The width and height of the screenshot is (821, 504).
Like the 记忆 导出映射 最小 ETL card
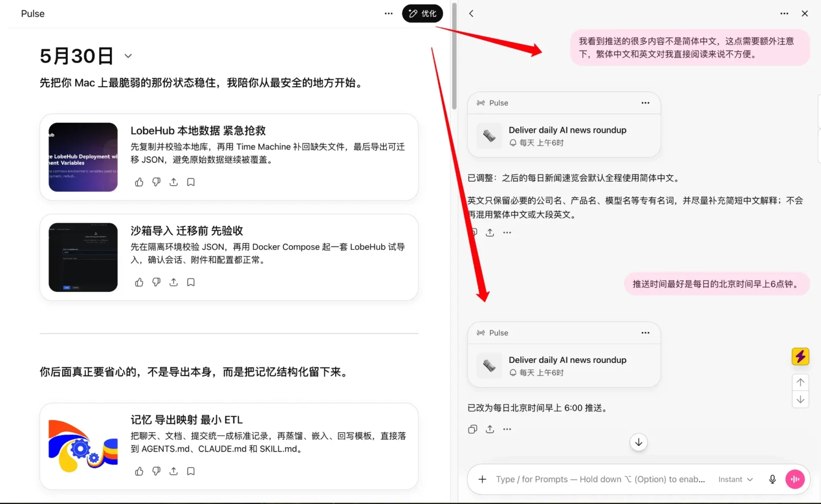pos(139,471)
